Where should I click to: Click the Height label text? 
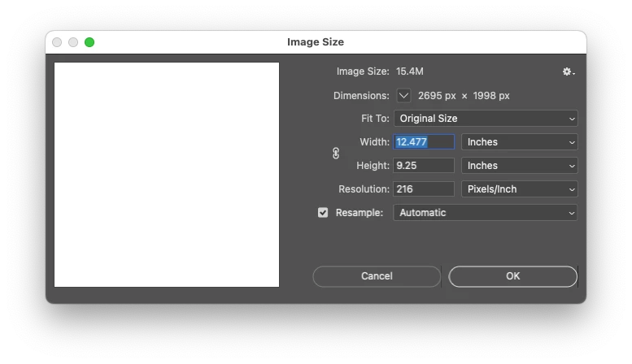coord(373,166)
